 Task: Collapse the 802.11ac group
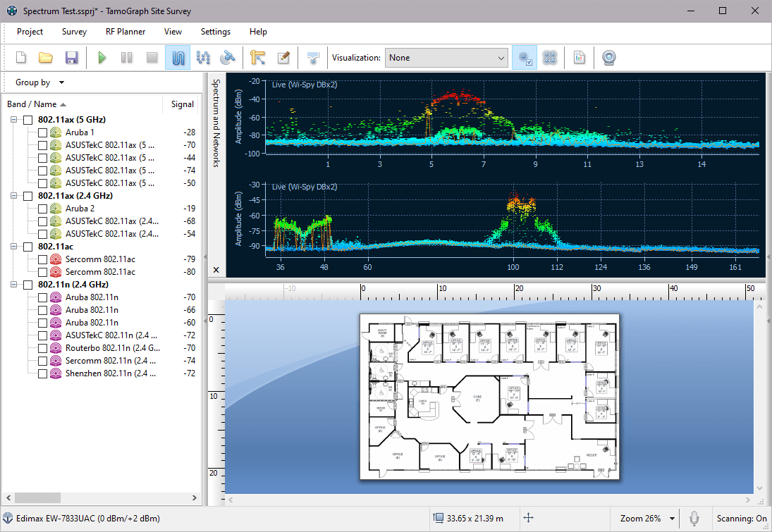pyautogui.click(x=14, y=247)
